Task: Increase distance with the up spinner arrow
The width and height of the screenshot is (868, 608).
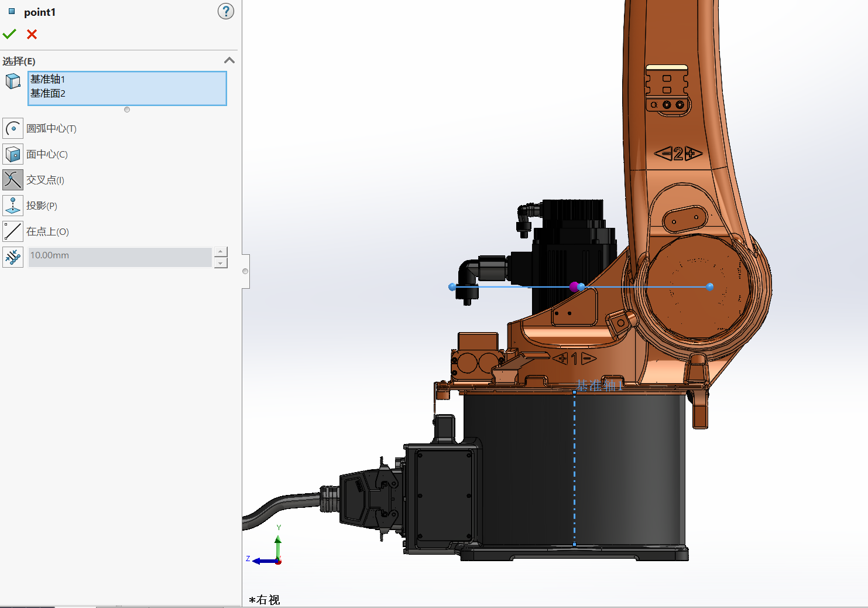Action: click(221, 251)
